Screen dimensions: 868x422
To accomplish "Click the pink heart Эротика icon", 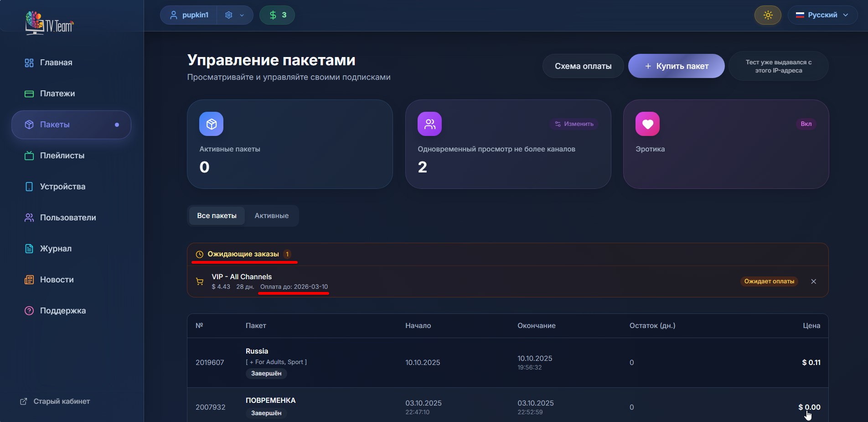I will click(647, 124).
